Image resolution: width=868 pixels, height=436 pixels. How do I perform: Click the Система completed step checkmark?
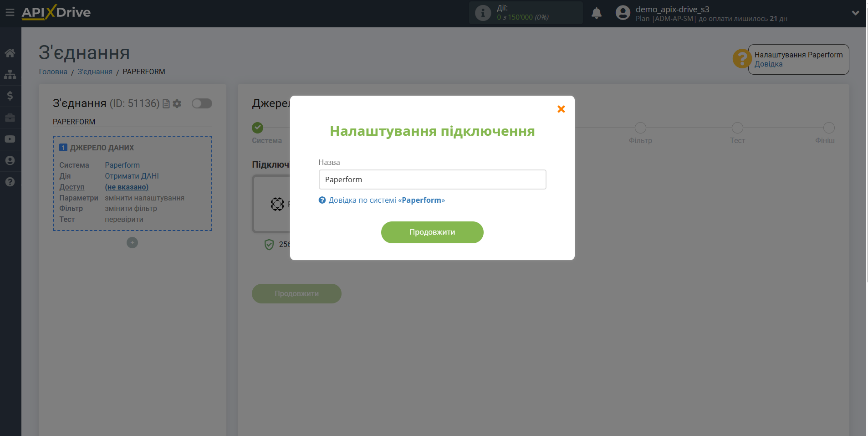(x=258, y=128)
